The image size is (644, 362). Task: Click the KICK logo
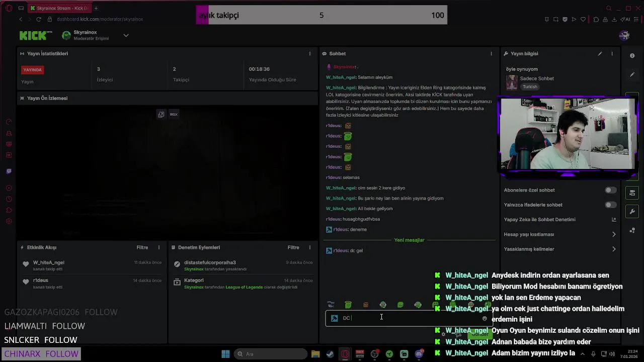click(36, 35)
